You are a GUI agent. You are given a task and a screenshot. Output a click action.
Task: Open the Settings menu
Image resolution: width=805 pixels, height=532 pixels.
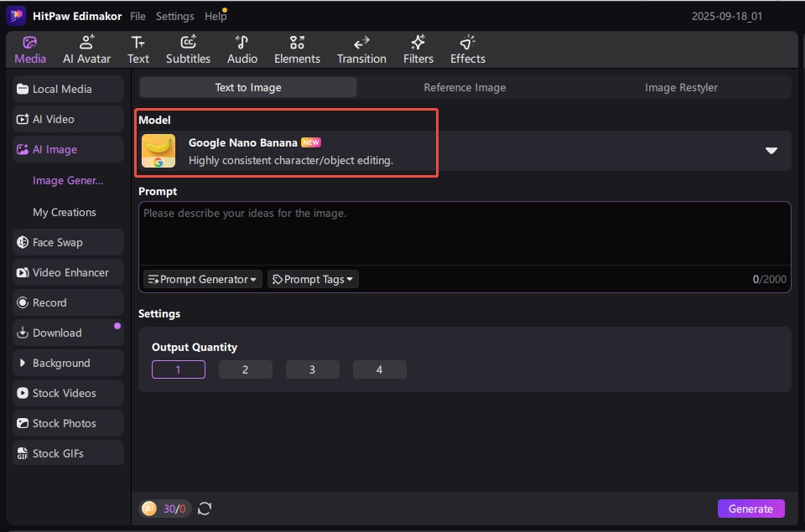174,16
